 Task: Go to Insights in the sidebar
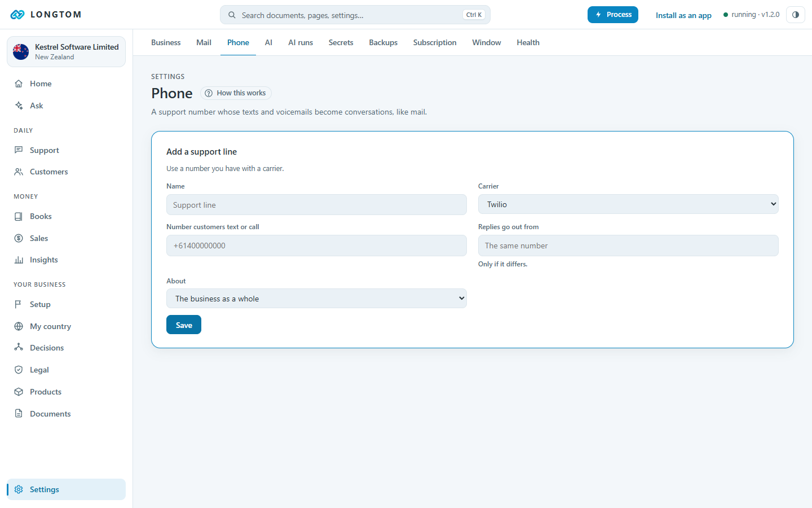[x=66, y=260]
